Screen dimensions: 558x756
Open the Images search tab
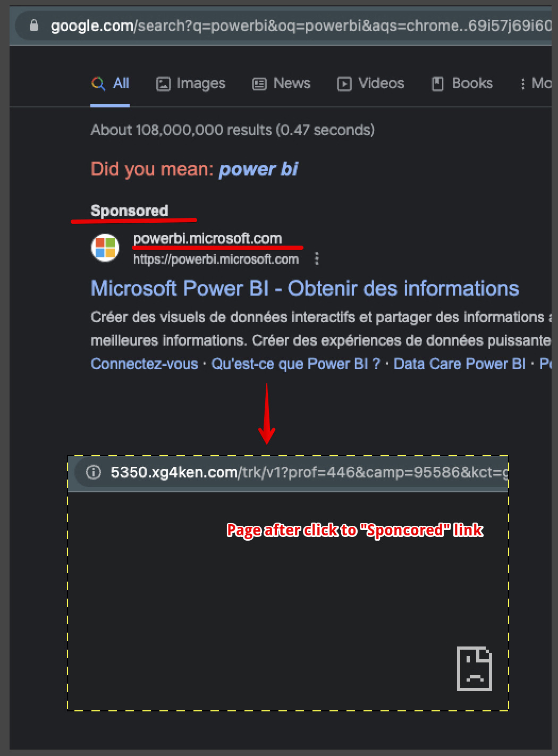(191, 83)
